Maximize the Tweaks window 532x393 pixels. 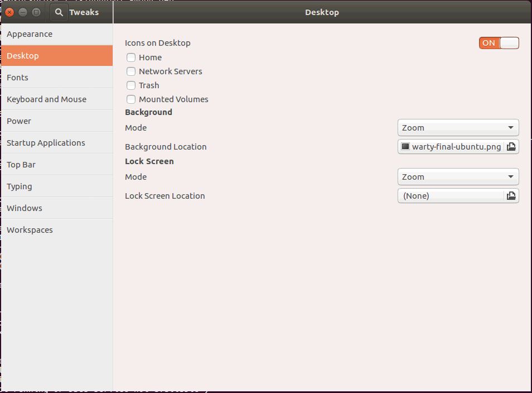[36, 12]
